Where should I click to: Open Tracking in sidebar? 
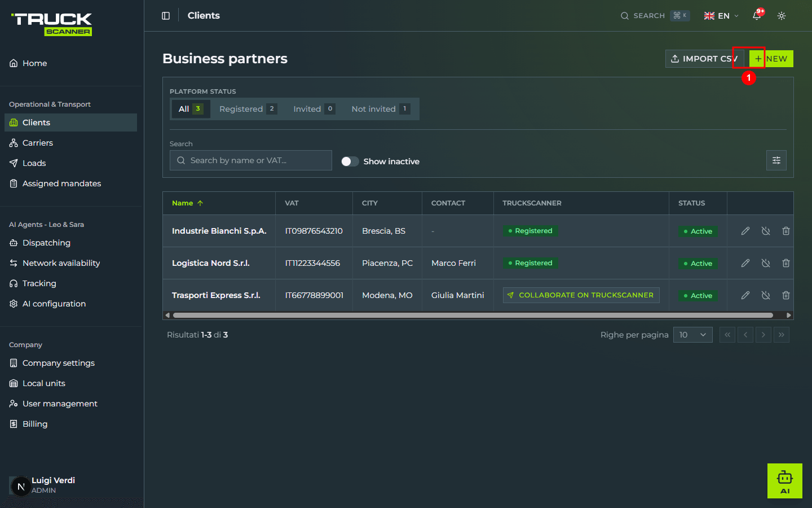click(x=70, y=283)
